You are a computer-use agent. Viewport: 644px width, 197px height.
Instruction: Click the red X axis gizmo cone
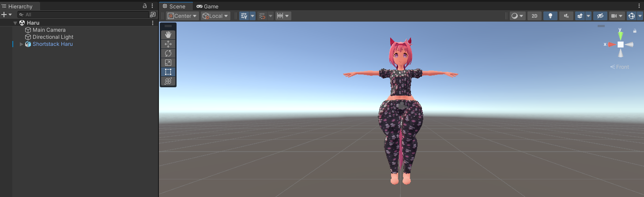[x=612, y=45]
